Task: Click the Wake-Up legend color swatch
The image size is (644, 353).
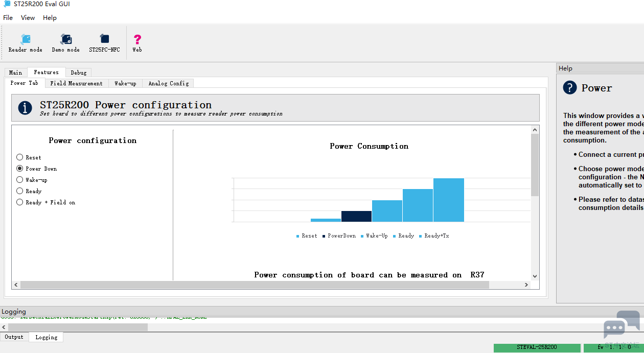Action: (x=362, y=236)
